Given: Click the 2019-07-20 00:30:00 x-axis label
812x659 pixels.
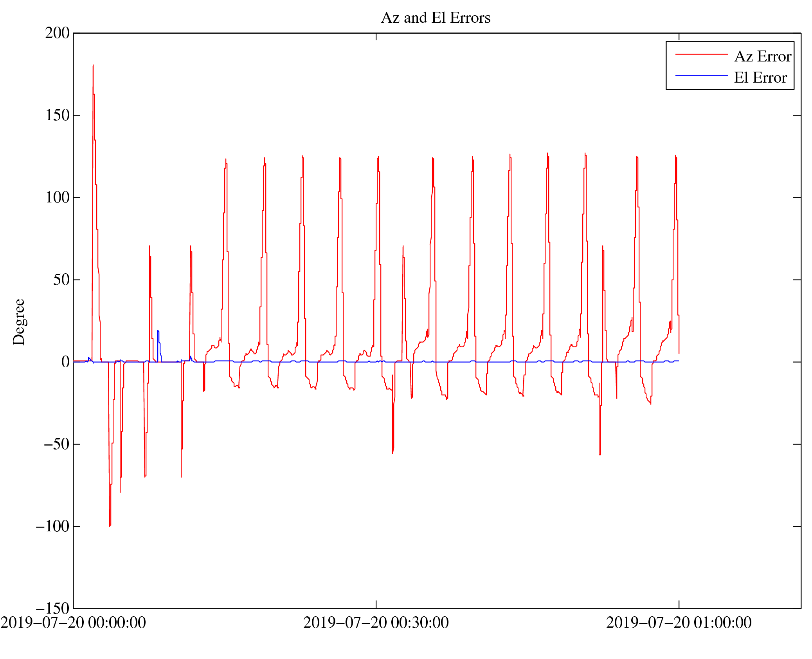Looking at the screenshot, I should (x=376, y=623).
